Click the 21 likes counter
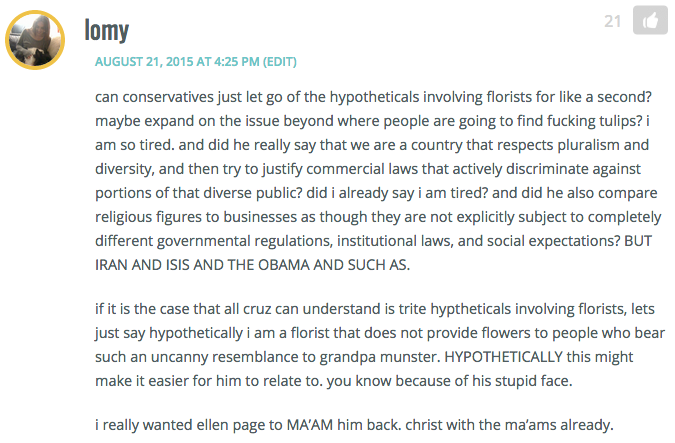Image resolution: width=675 pixels, height=443 pixels. (613, 21)
